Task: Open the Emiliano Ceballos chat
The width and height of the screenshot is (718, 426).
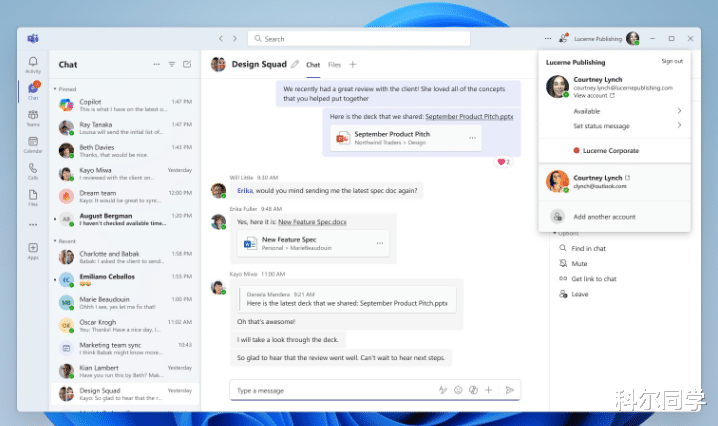Action: point(125,280)
